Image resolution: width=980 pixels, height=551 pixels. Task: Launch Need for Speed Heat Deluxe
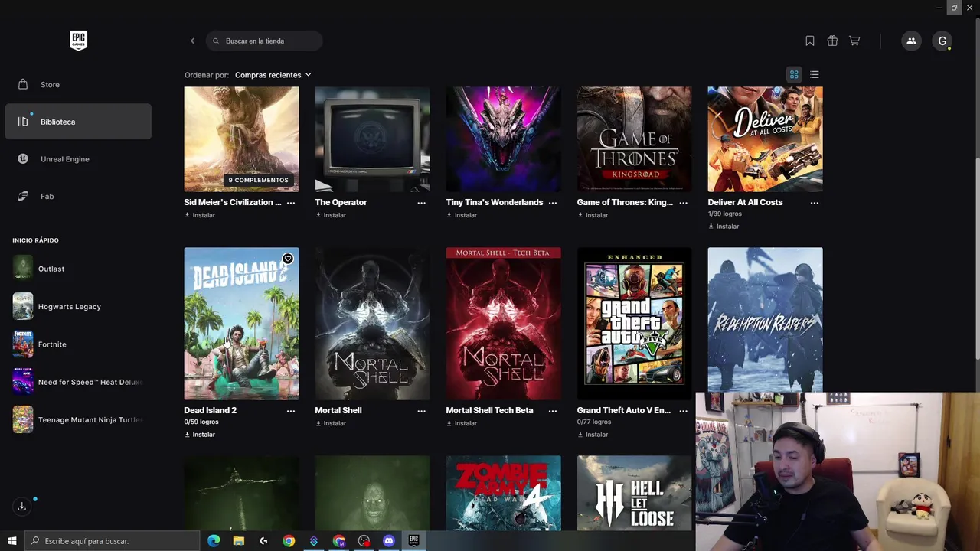(78, 382)
